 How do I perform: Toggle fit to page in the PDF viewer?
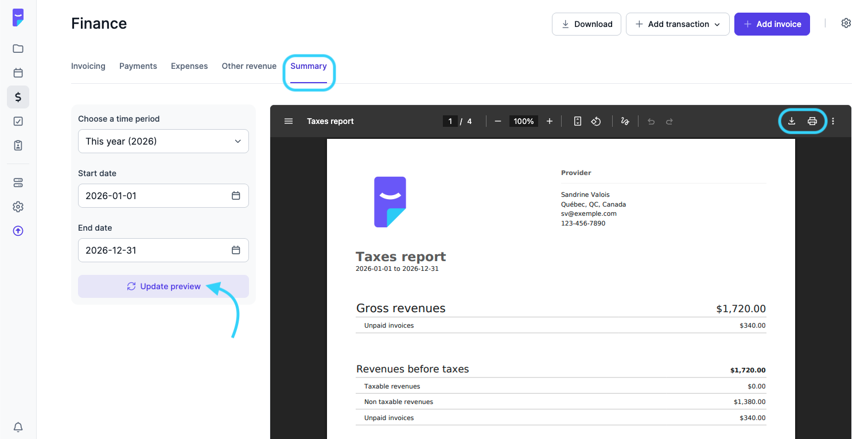point(578,121)
